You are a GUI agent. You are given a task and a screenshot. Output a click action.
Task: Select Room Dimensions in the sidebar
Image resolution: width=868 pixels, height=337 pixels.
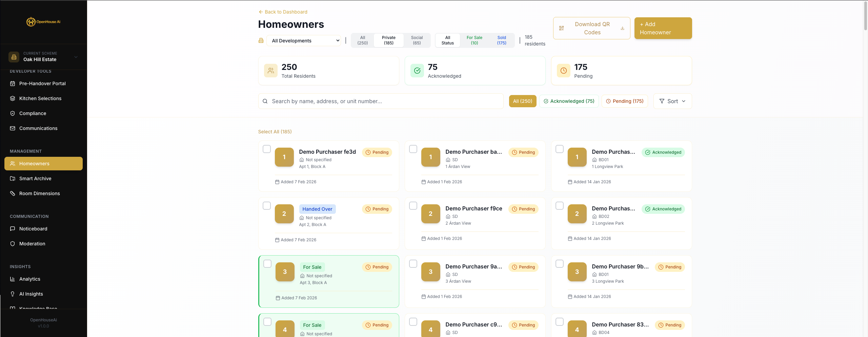coord(39,193)
